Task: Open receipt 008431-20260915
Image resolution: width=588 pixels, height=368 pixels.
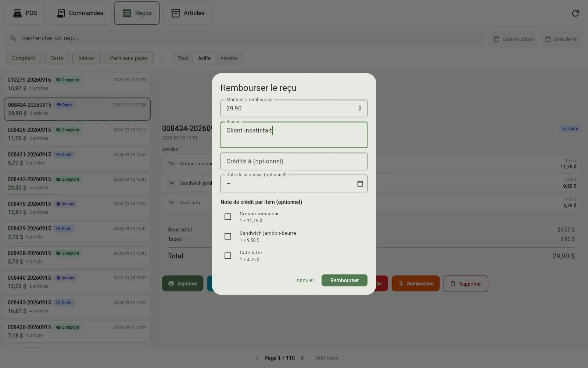Action: click(x=77, y=159)
